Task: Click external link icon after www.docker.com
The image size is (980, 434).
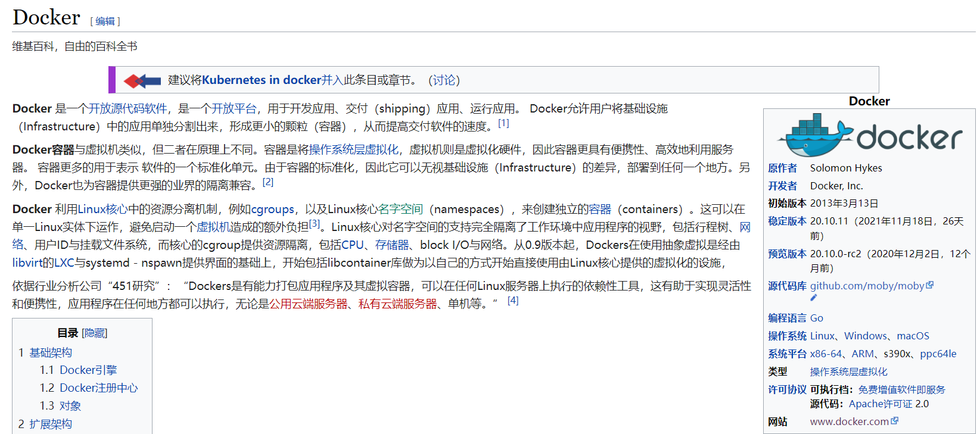Action: pyautogui.click(x=895, y=420)
